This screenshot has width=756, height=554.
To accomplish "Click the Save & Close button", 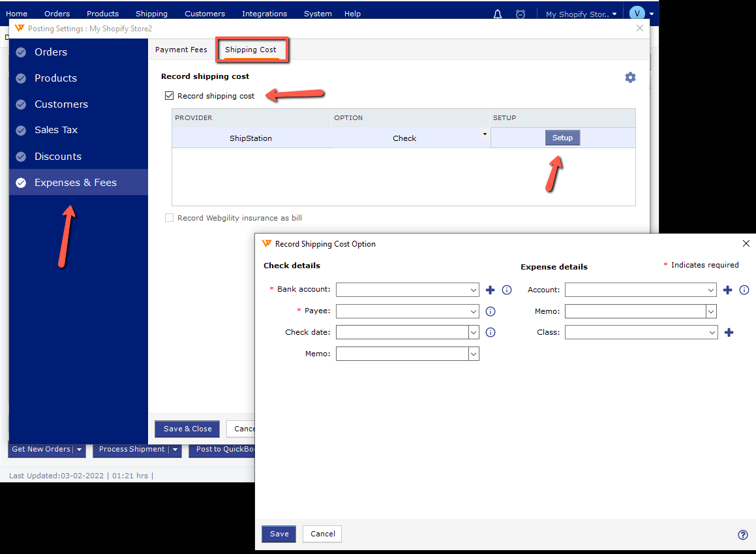I will pos(187,429).
